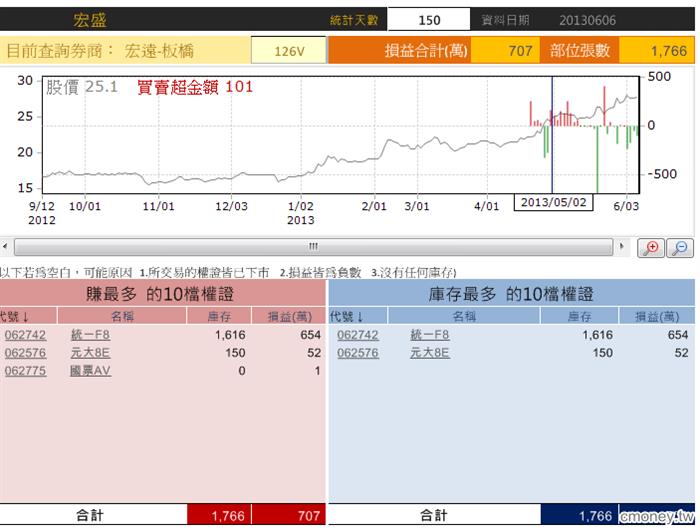Select 國票AV warrant name

90,371
